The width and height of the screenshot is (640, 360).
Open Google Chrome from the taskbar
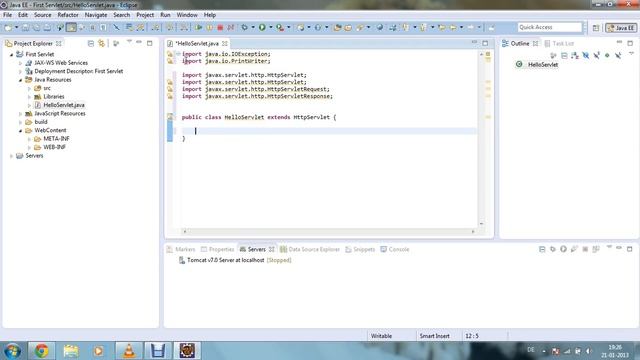[x=41, y=351]
